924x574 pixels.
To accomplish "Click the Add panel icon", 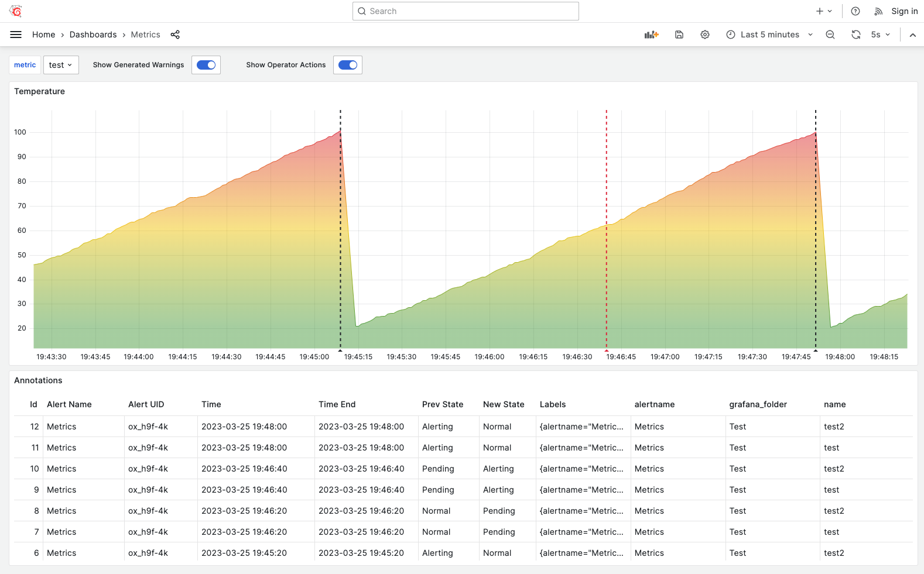I will tap(651, 35).
